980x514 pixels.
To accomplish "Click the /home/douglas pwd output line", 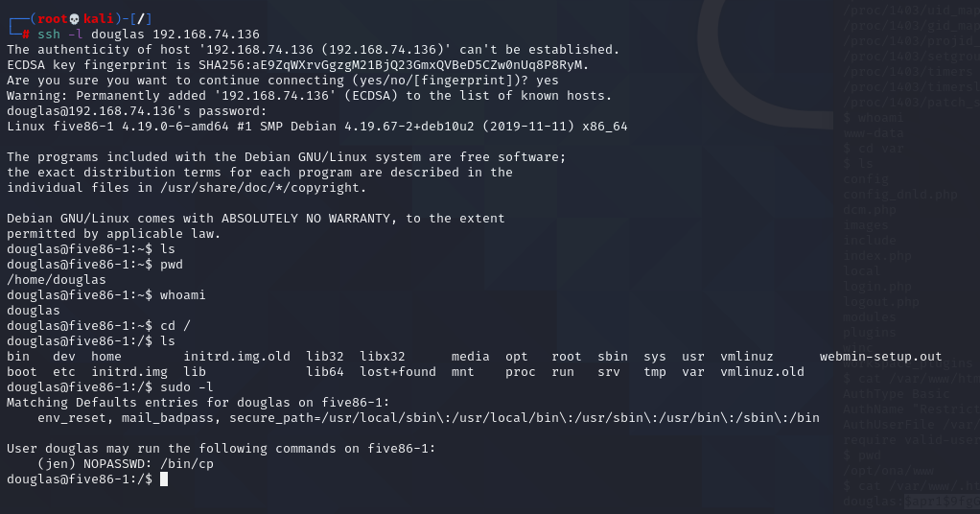I will [x=57, y=279].
